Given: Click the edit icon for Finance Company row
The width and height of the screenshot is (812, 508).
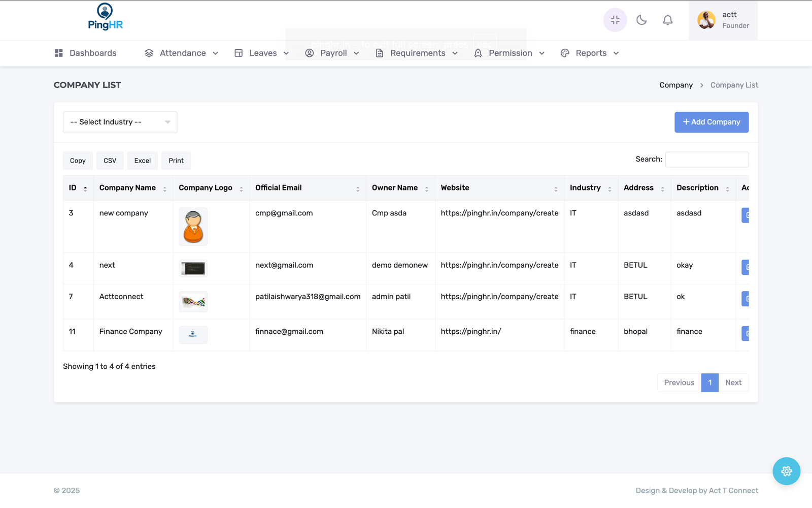Looking at the screenshot, I should point(746,334).
